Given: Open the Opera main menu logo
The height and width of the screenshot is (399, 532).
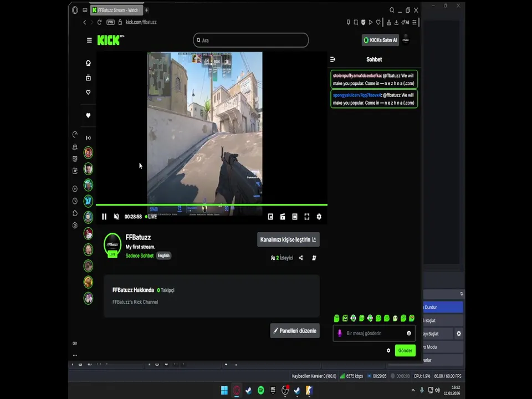Looking at the screenshot, I should (75, 10).
